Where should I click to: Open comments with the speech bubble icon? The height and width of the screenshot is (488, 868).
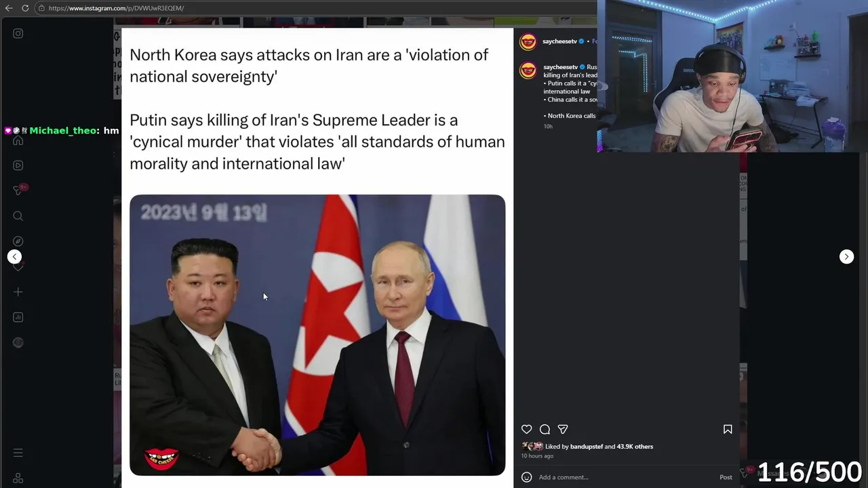point(545,429)
